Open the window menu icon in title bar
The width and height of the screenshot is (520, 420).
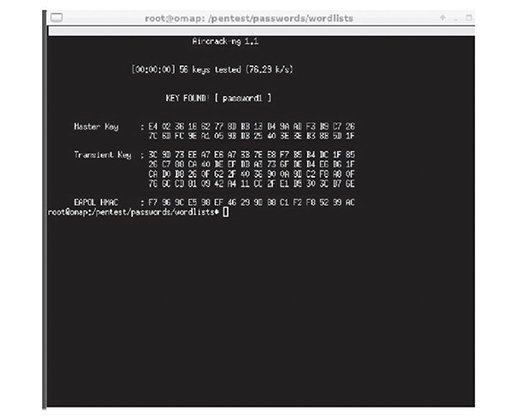click(56, 17)
